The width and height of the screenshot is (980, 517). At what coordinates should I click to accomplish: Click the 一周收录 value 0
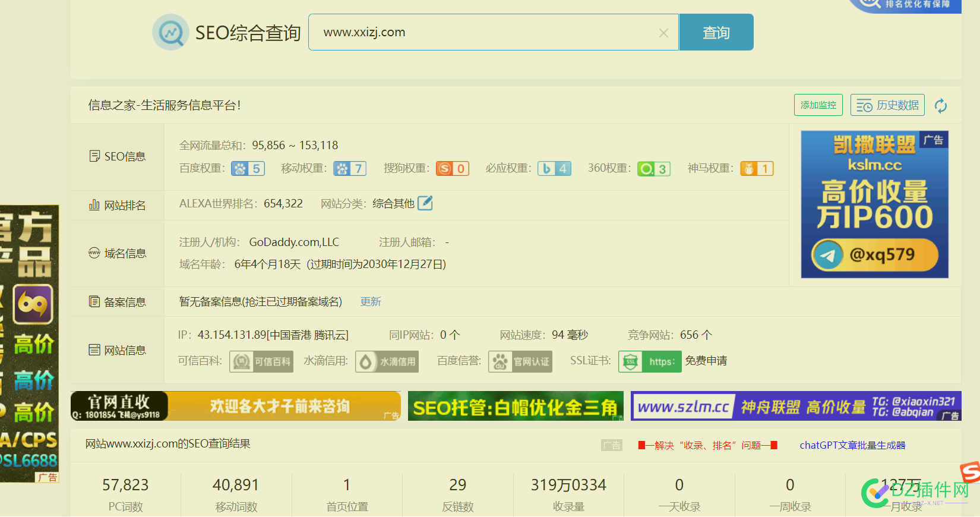click(x=790, y=485)
